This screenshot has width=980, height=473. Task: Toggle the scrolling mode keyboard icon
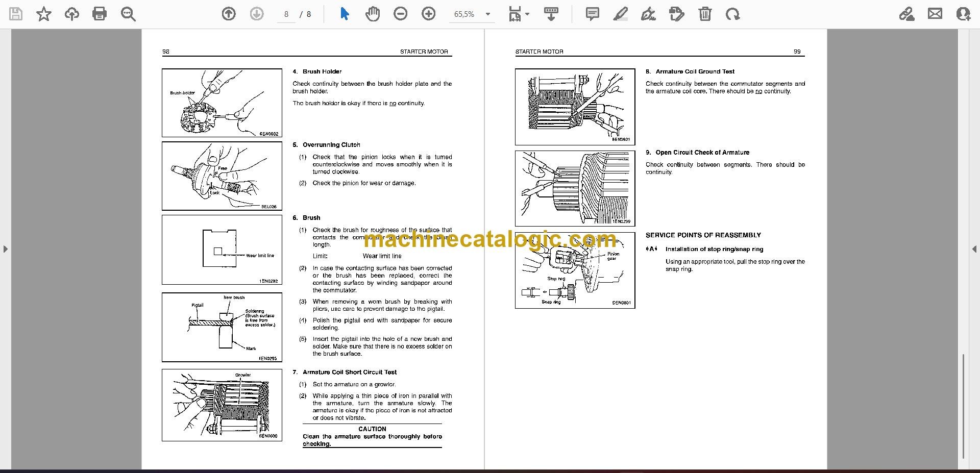(551, 14)
